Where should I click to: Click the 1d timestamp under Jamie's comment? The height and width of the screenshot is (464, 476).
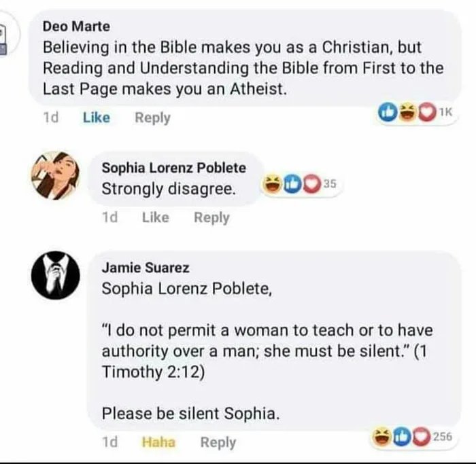(x=108, y=442)
